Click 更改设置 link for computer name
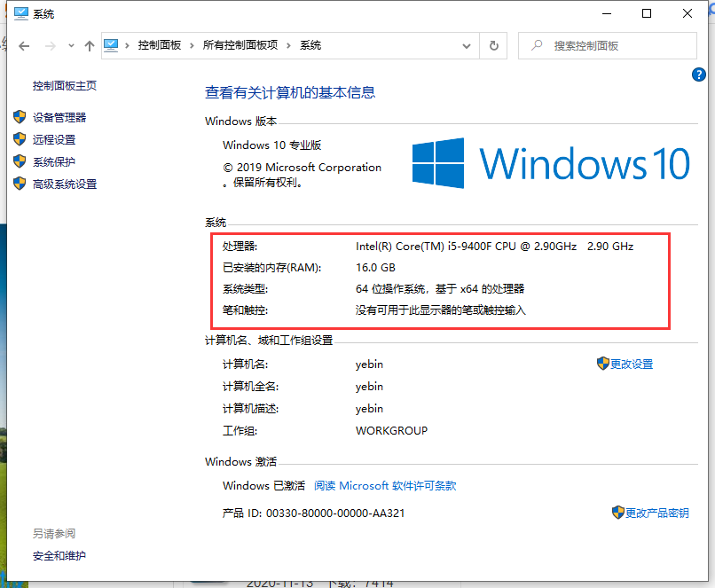This screenshot has height=588, width=715. [631, 364]
